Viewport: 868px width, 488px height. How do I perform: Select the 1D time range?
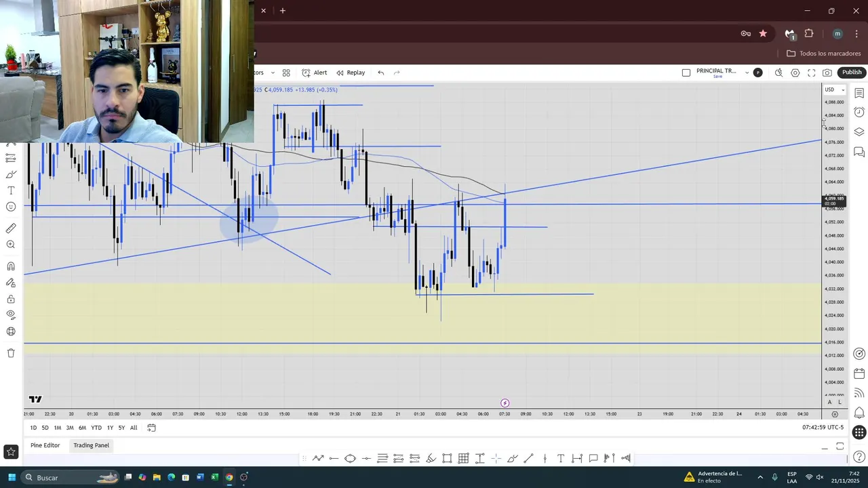33,428
